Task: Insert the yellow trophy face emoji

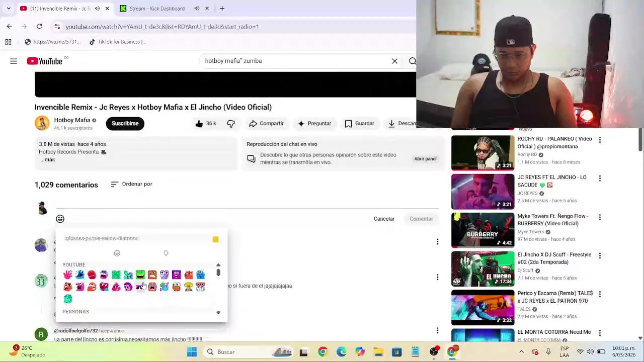Action: pos(188,287)
